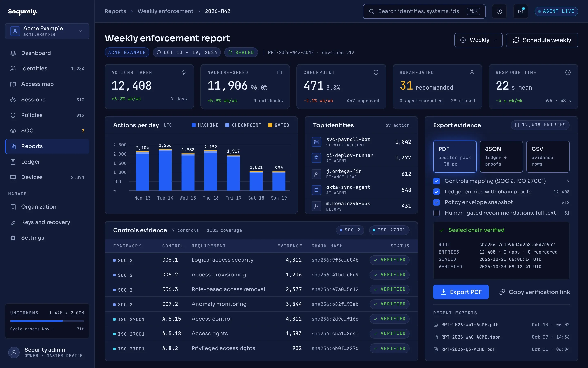
Task: Toggle the SOC 2 framework filter chip
Action: pos(350,230)
